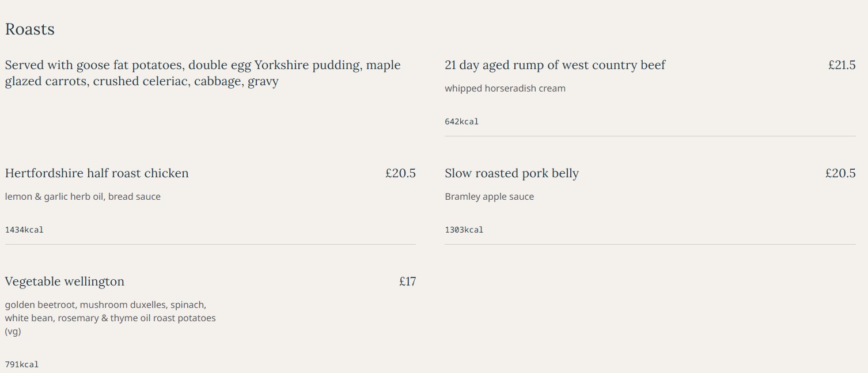Click the (vg) vegan marker
The height and width of the screenshot is (373, 868).
13,332
